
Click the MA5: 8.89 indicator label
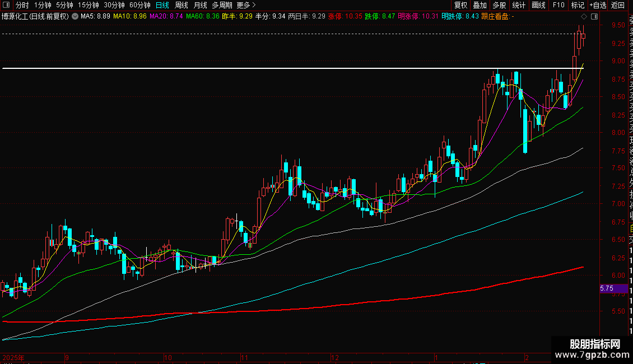(x=95, y=17)
